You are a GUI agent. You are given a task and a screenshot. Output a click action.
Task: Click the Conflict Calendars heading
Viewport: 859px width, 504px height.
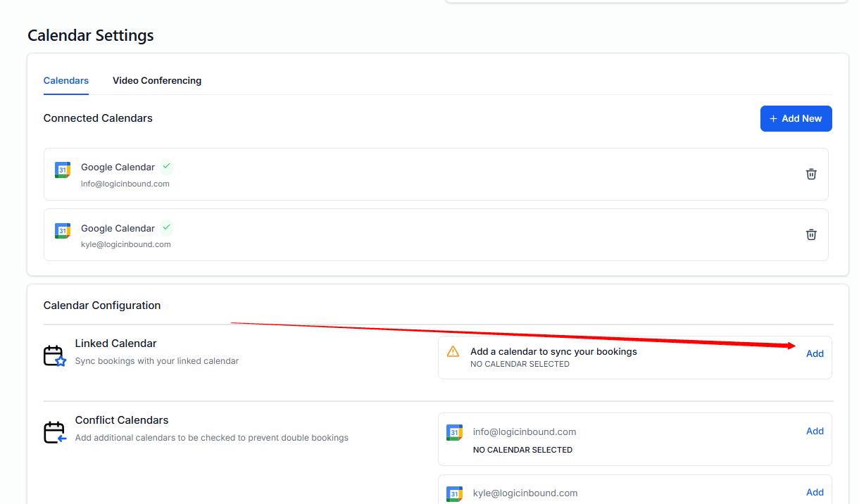click(x=122, y=420)
